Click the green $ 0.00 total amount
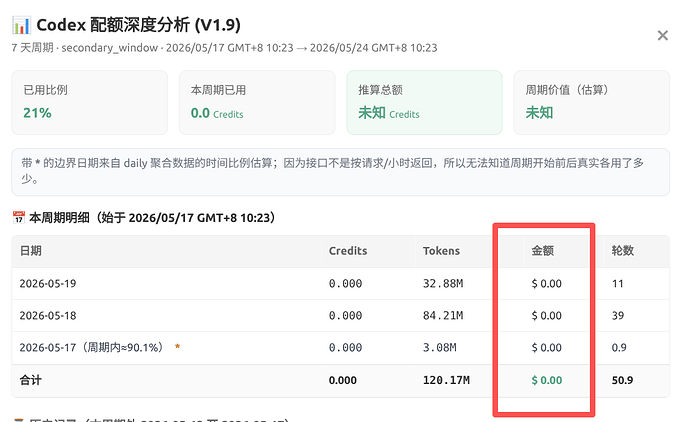 [547, 380]
